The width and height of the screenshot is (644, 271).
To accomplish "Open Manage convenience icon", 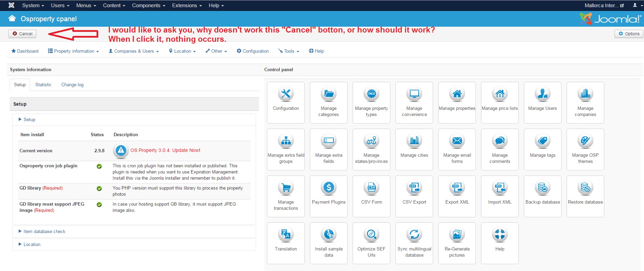I will coord(414,102).
